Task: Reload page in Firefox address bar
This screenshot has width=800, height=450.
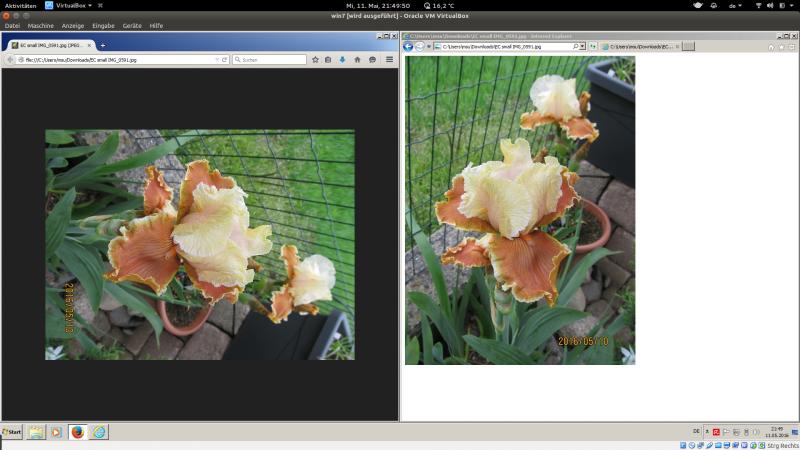Action: pos(225,60)
